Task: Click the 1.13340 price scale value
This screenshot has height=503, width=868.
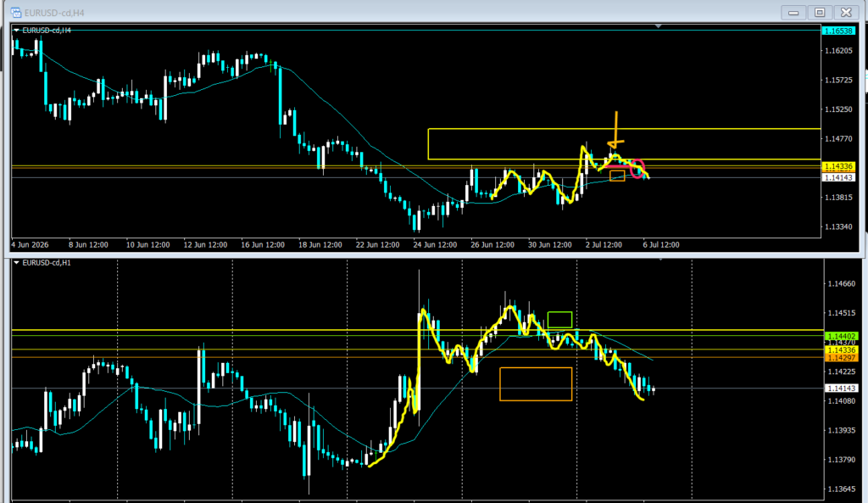Action: click(838, 227)
